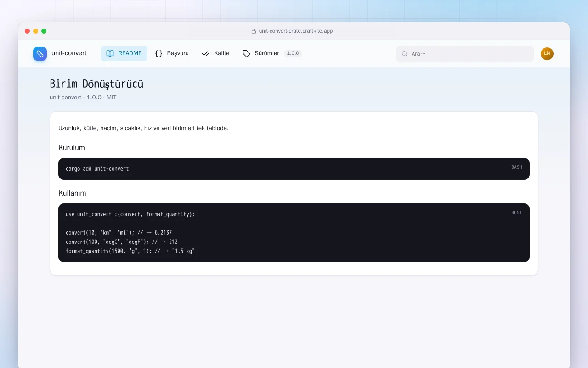Click the unit-convert app logo icon
Screen dimensions: 588x368
[40, 54]
